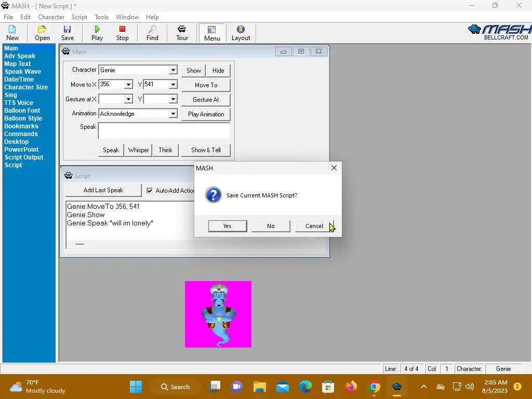Launch Microsoft Edge from taskbar

tap(305, 387)
